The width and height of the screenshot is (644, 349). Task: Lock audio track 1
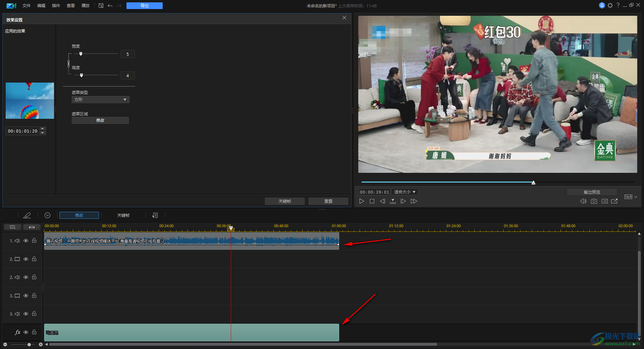pos(34,241)
